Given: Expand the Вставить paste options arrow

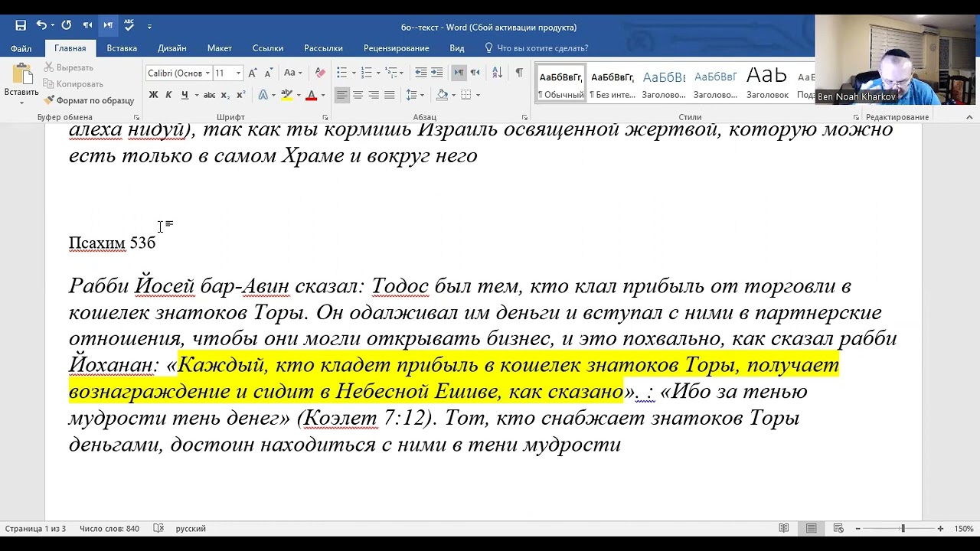Looking at the screenshot, I should 21,102.
